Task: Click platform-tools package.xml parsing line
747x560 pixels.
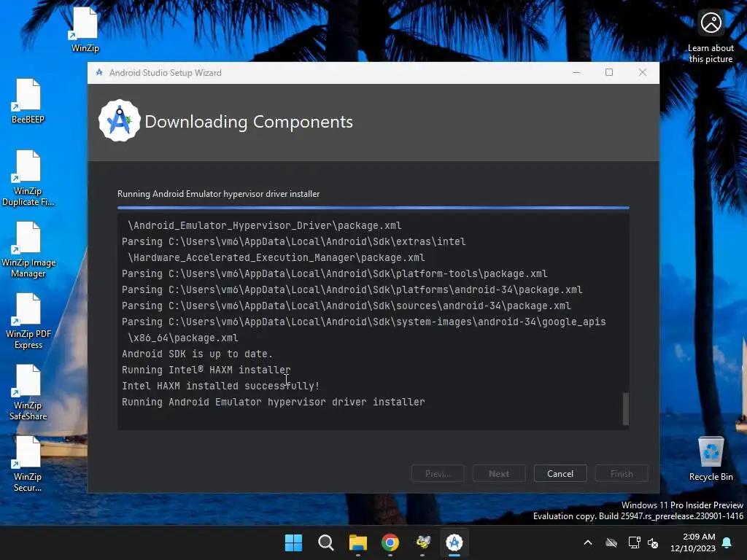Action: 334,274
